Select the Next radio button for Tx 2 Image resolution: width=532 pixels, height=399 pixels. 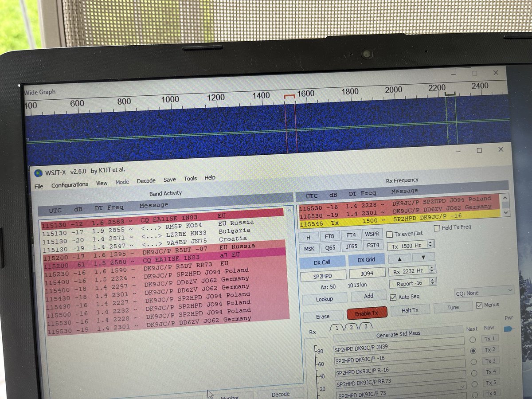[473, 350]
